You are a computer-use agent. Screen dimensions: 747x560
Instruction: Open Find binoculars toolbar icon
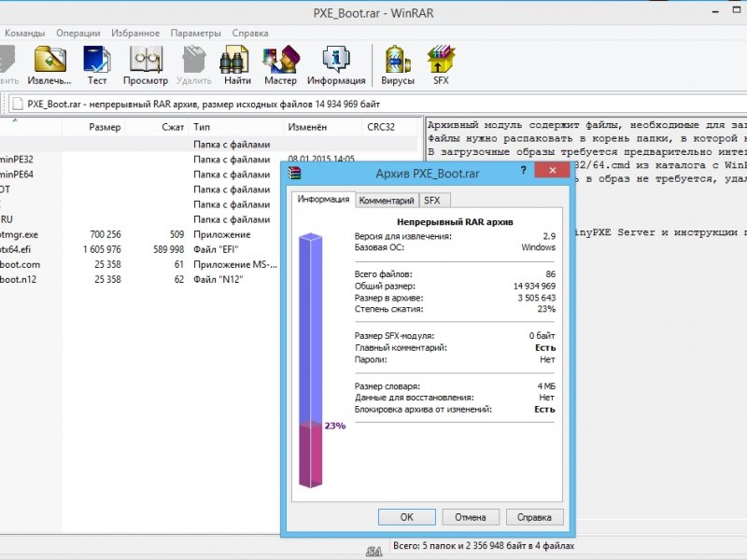click(237, 65)
